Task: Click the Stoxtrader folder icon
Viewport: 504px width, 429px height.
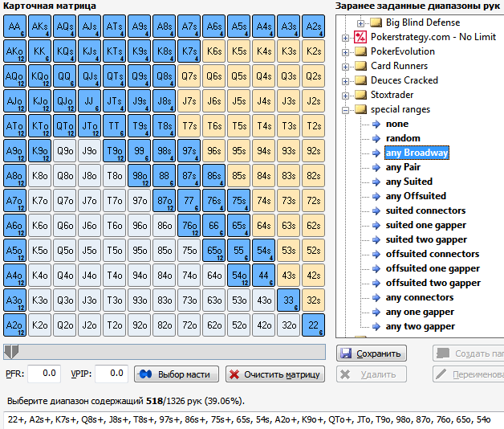Action: [x=360, y=95]
